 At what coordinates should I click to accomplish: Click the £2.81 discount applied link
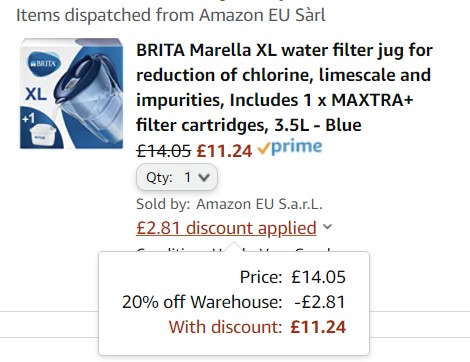[226, 228]
